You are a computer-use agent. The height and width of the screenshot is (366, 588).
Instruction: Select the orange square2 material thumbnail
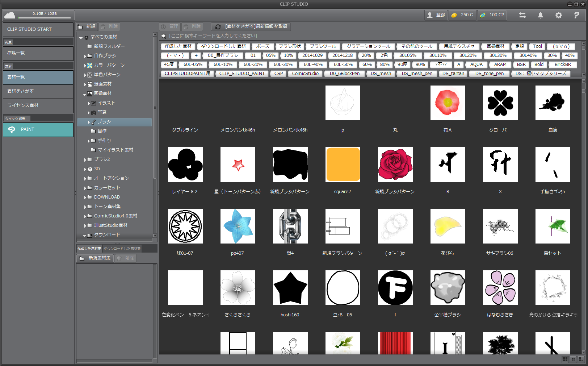point(343,164)
